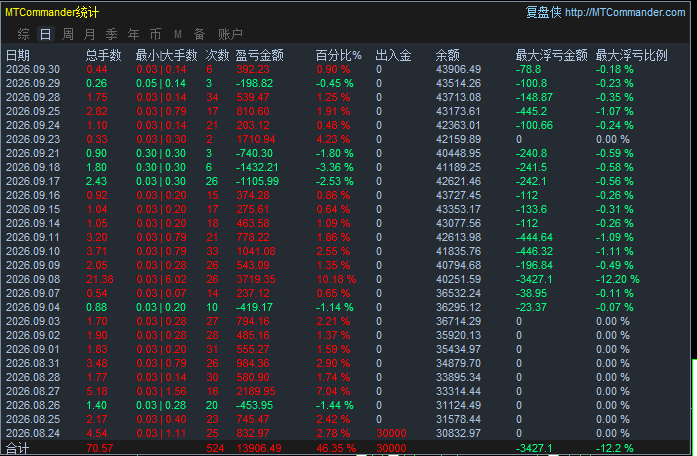Screen dimensions: 697x456
Task: Click the 余额 column header
Action: coord(448,55)
